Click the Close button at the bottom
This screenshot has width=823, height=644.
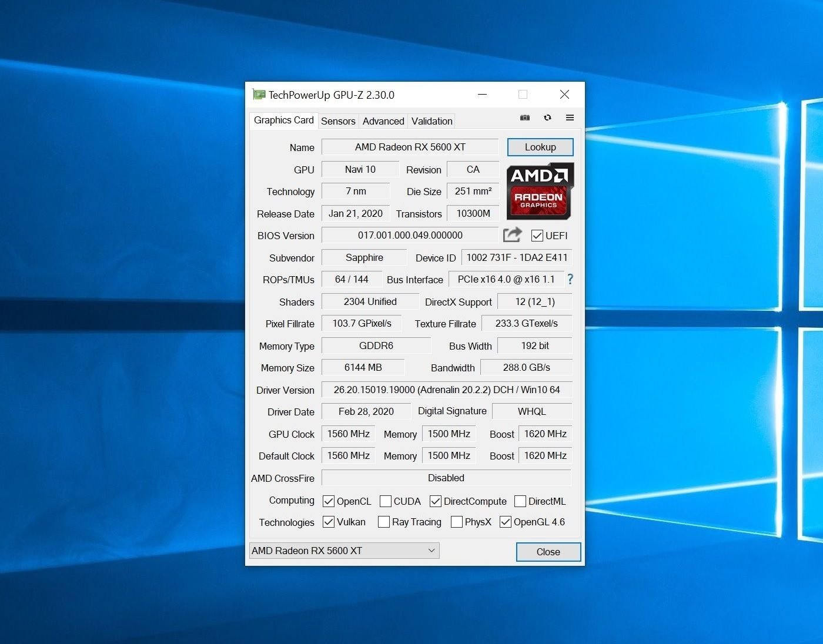(548, 552)
